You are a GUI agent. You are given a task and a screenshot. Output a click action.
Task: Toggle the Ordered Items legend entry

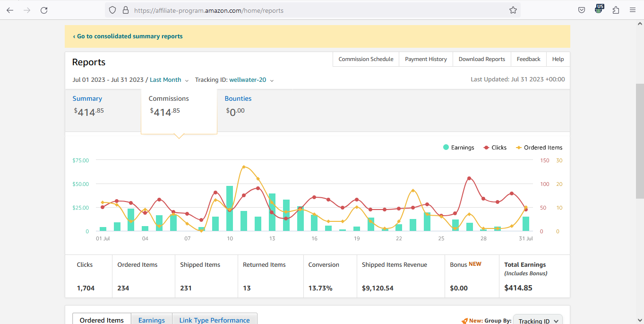pyautogui.click(x=539, y=148)
